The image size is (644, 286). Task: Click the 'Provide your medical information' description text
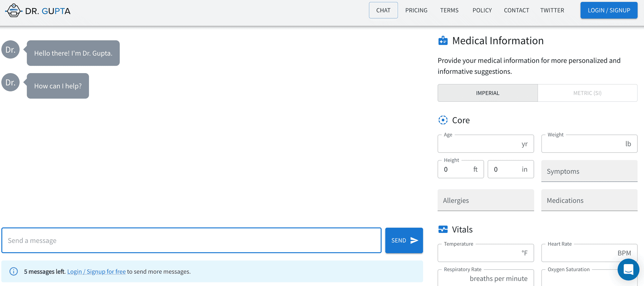pyautogui.click(x=529, y=66)
